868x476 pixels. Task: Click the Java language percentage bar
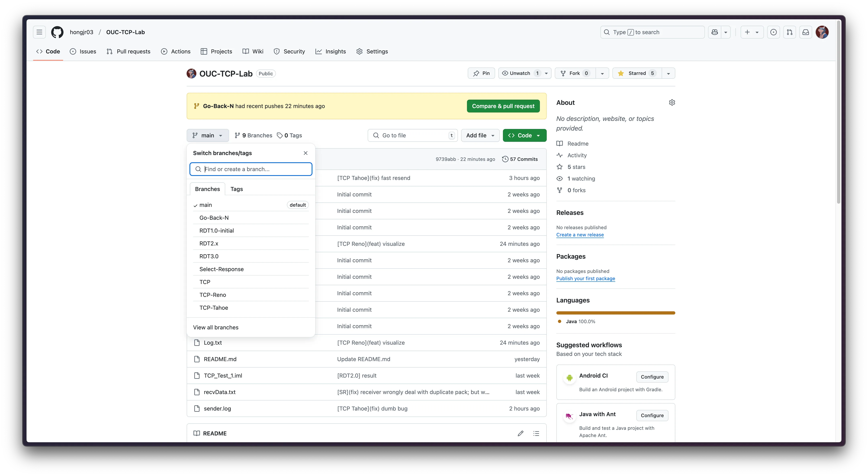pos(615,313)
